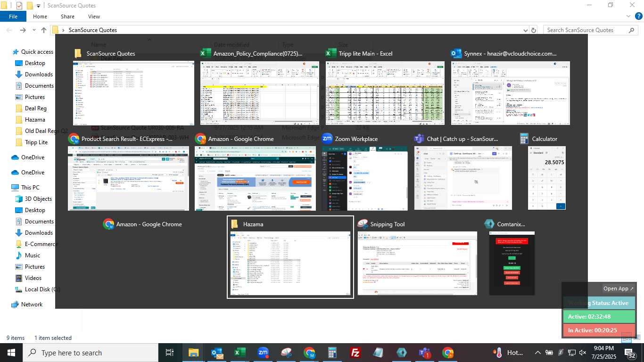Open Zoom from the taskbar
Image resolution: width=644 pixels, height=362 pixels.
click(263, 353)
